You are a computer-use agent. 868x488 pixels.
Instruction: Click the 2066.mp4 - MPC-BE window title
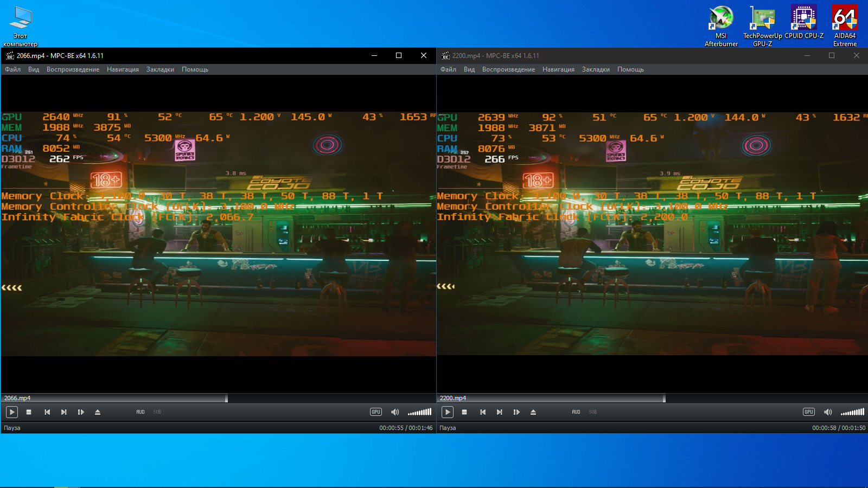(x=60, y=55)
